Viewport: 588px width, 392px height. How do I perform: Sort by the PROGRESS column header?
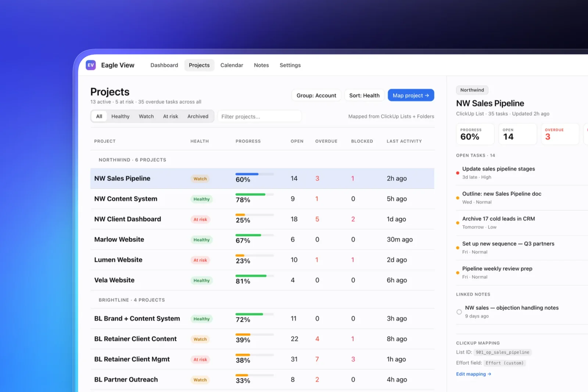tap(248, 141)
